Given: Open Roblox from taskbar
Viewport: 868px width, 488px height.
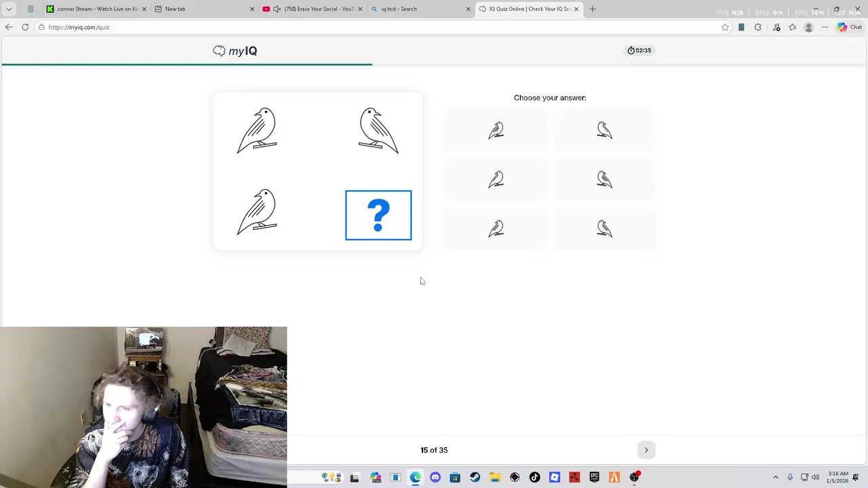Looking at the screenshot, I should pos(555,477).
